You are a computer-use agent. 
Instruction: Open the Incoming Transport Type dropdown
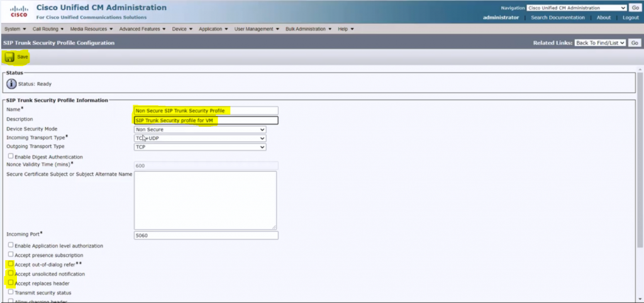200,138
